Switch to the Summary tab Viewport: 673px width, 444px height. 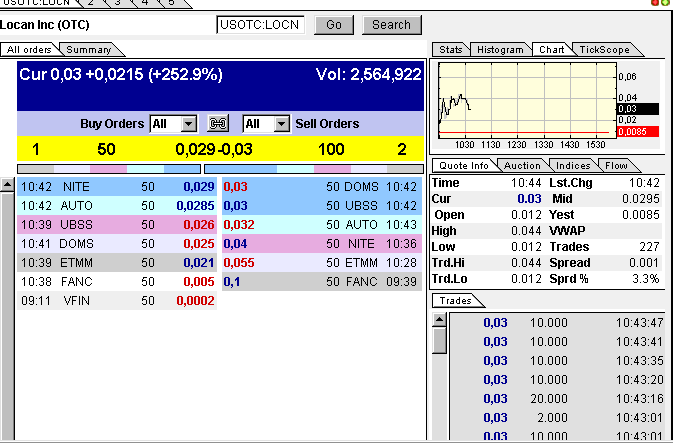pos(89,49)
